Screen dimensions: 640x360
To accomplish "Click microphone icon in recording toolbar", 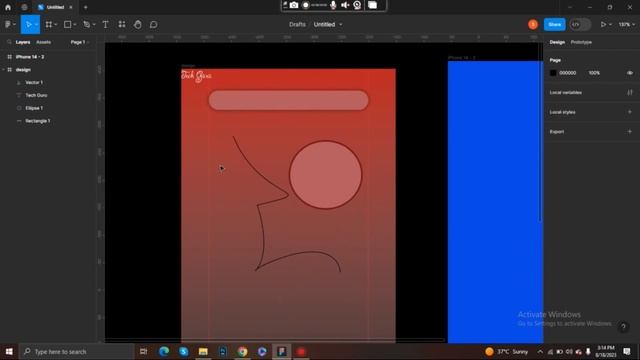I will tap(333, 5).
